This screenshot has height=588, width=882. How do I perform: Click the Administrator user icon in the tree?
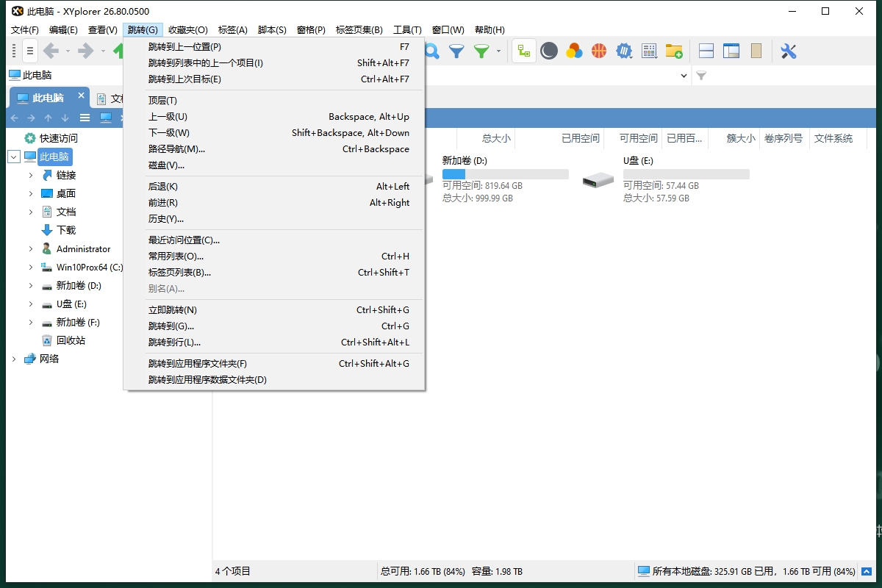pos(47,248)
